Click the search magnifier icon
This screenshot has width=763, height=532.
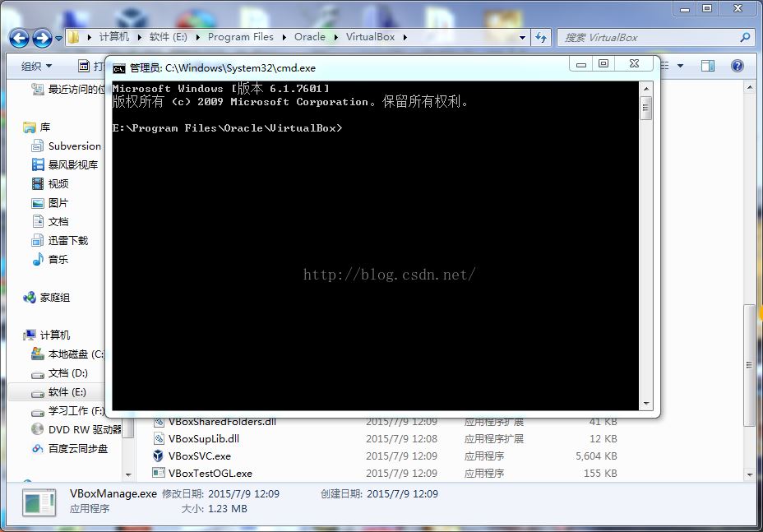pyautogui.click(x=745, y=37)
